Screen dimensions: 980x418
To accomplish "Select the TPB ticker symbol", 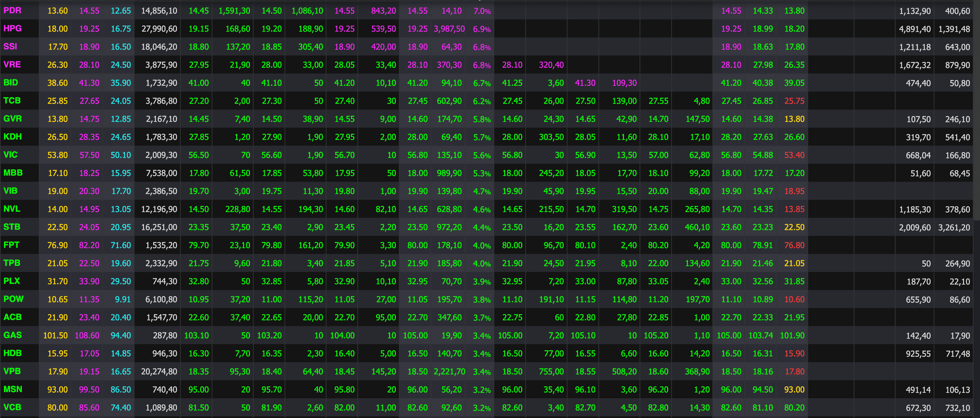I will pos(12,263).
